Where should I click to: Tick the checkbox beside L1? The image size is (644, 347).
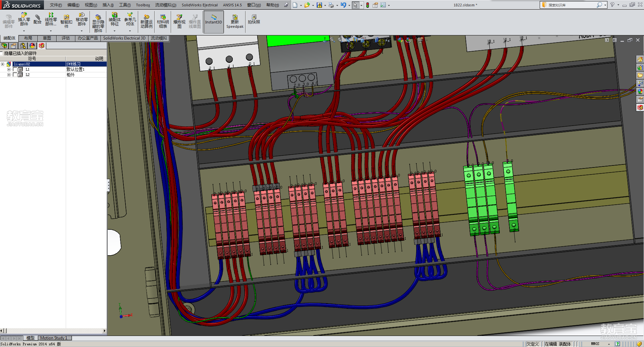(15, 69)
